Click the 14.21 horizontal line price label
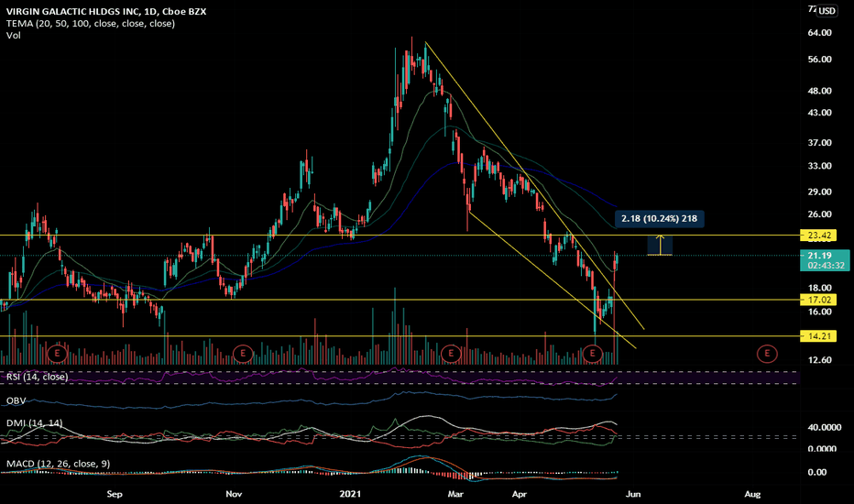The height and width of the screenshot is (504, 854). click(x=818, y=336)
